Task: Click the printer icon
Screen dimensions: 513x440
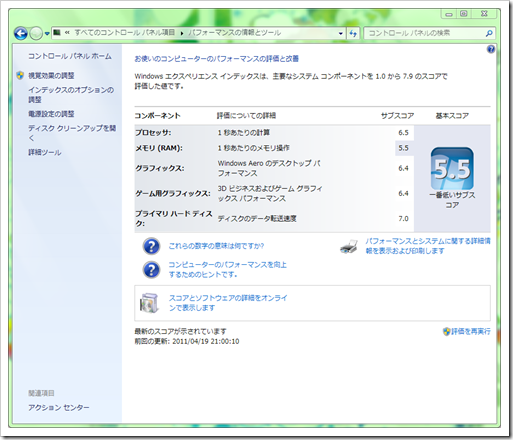Action: click(349, 246)
